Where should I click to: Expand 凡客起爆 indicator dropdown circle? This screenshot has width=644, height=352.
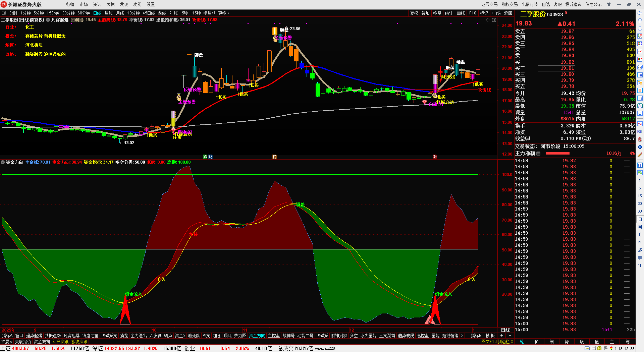pos(48,20)
